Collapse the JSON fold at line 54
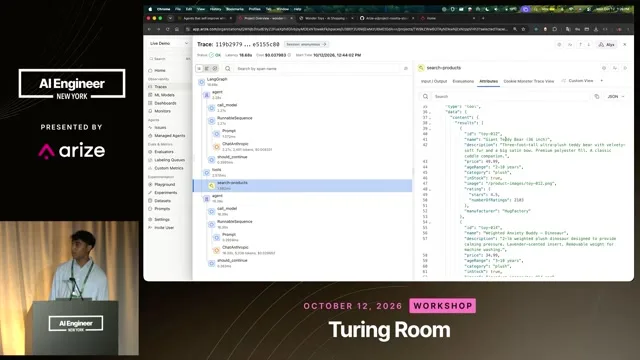640x360 pixels. point(430,222)
